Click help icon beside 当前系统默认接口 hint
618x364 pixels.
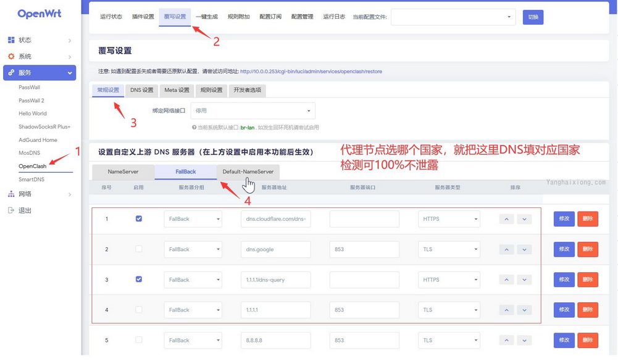pos(194,128)
